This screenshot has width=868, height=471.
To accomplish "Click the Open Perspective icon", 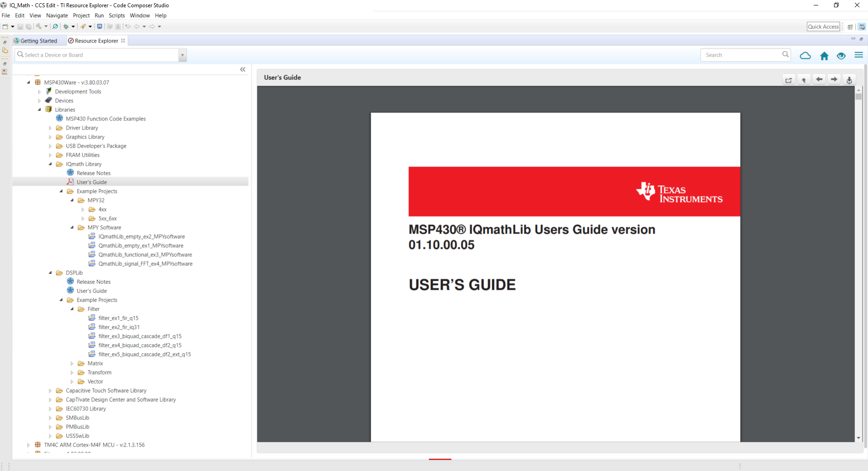I will click(850, 27).
